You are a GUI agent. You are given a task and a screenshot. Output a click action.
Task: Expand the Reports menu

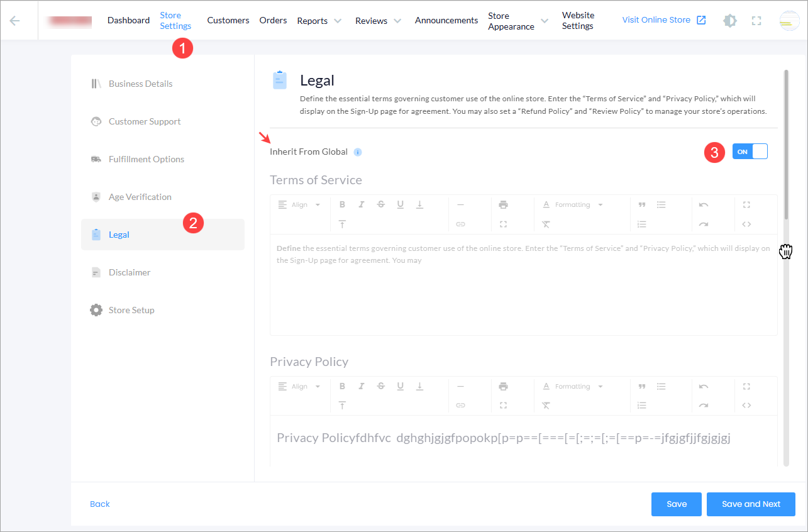319,21
